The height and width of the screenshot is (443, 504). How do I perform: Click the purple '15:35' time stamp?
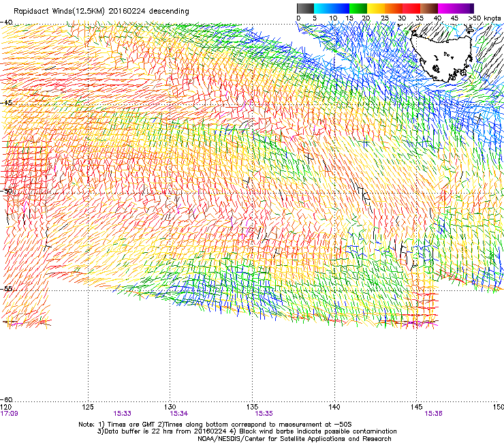tap(264, 414)
